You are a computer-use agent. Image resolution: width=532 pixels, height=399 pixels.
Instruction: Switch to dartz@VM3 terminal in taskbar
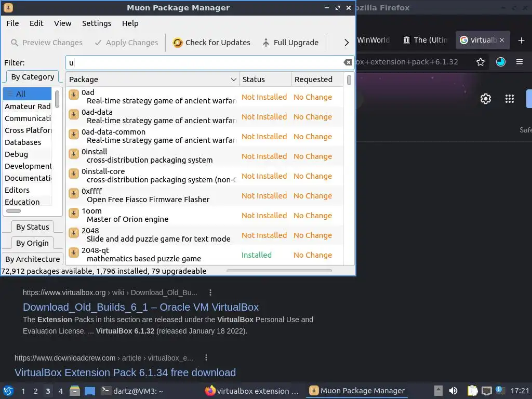pos(132,391)
